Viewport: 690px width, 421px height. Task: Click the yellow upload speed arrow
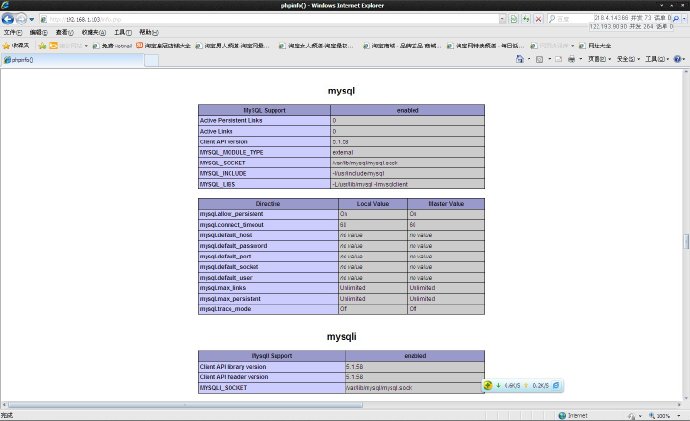526,385
